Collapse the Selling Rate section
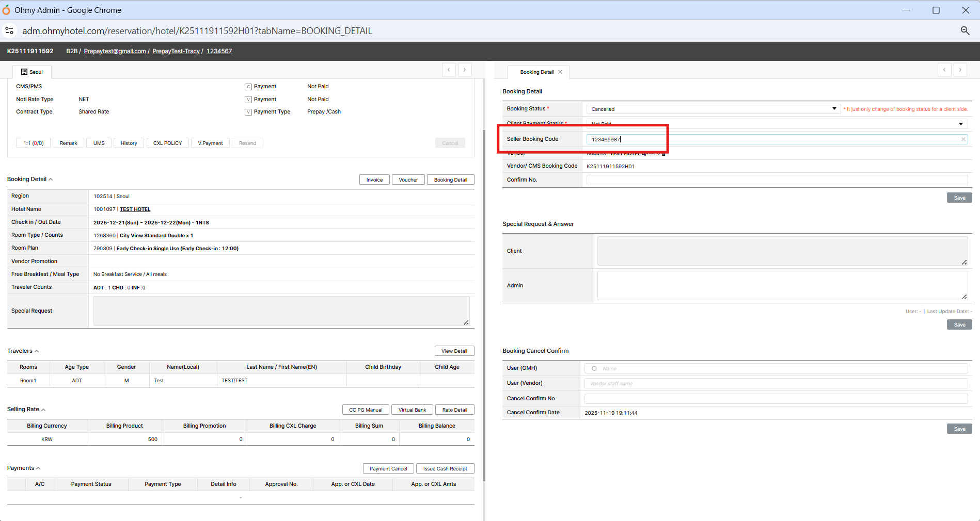Image resolution: width=980 pixels, height=521 pixels. click(x=43, y=410)
